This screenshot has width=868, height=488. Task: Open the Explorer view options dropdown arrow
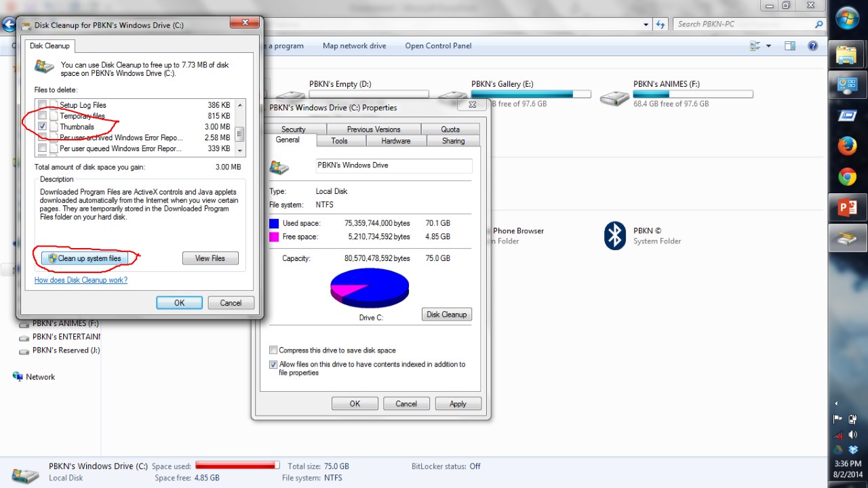click(768, 46)
